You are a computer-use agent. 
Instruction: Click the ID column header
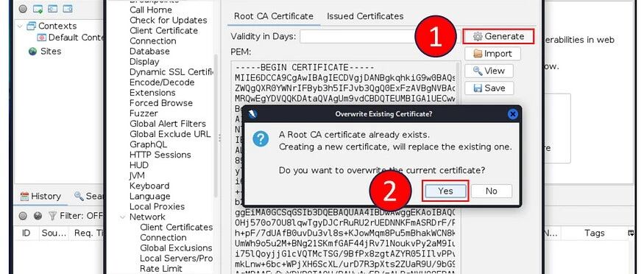26,233
